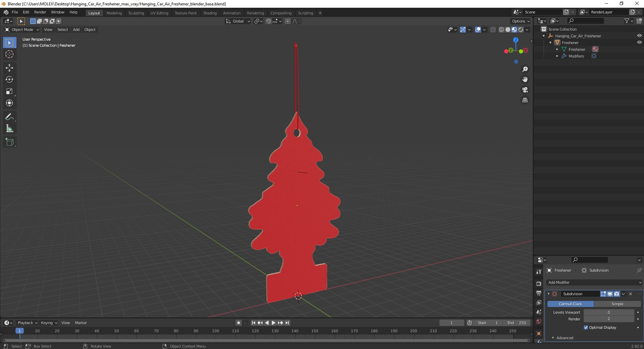
Task: Open the Tool properties tab
Action: 539,271
